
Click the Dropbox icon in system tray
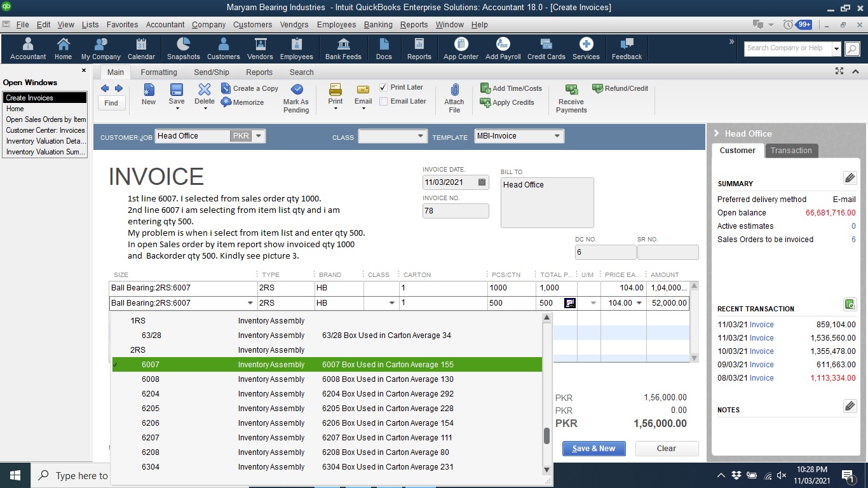click(737, 475)
